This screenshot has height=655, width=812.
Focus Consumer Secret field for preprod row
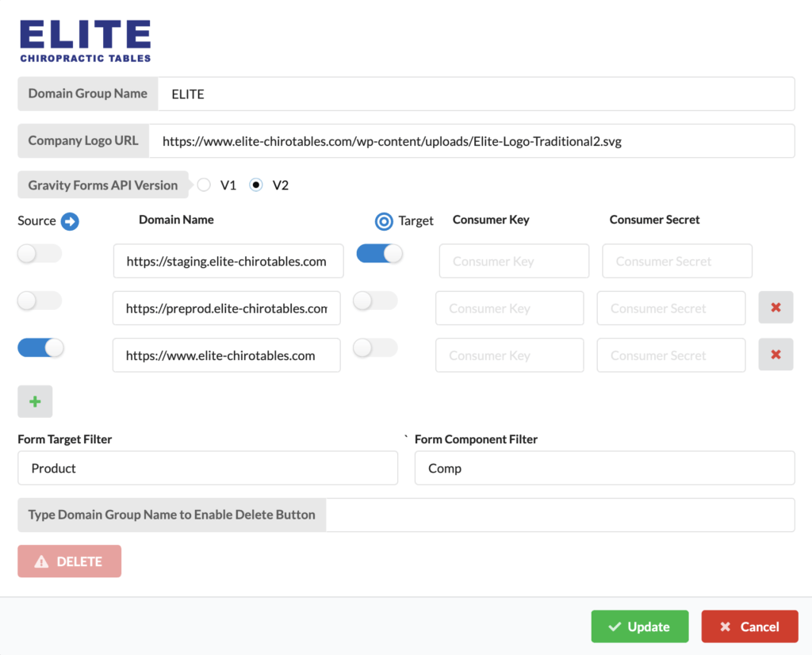671,308
